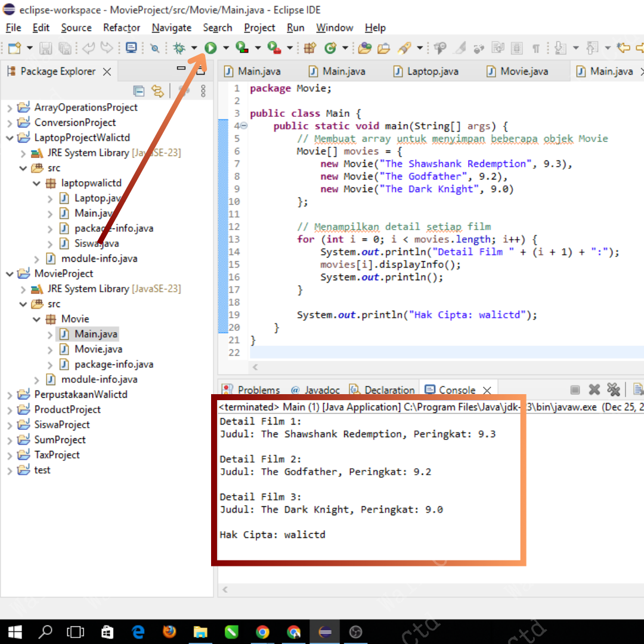
Task: Switch to the Problems tab
Action: tap(258, 390)
